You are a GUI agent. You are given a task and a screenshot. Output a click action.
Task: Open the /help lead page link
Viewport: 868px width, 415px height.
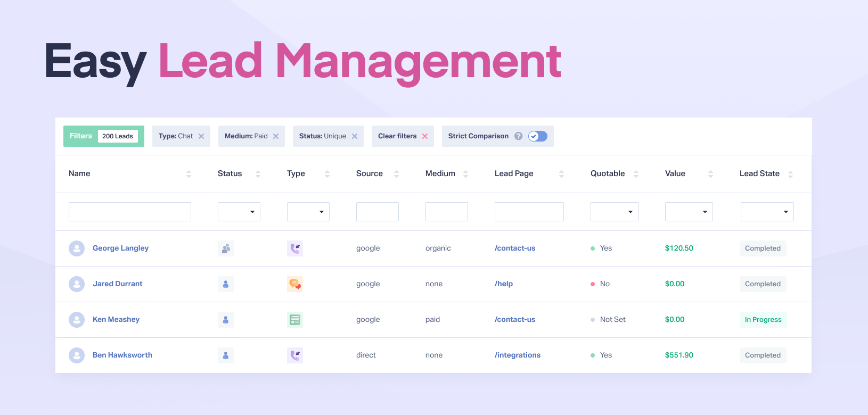pos(504,284)
